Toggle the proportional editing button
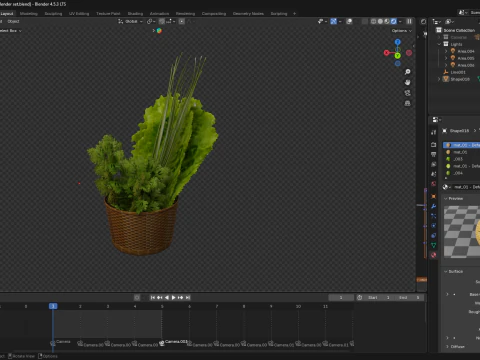The image size is (480, 360). [182, 21]
